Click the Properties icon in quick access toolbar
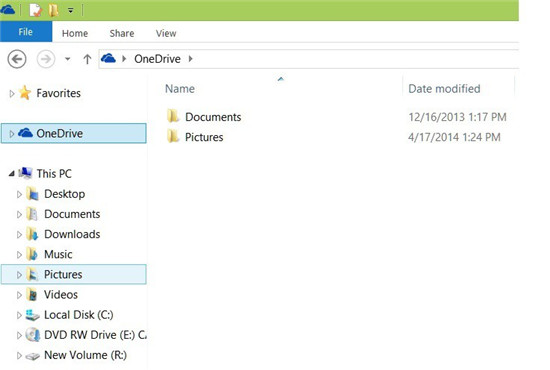The height and width of the screenshot is (370, 550). pyautogui.click(x=35, y=10)
